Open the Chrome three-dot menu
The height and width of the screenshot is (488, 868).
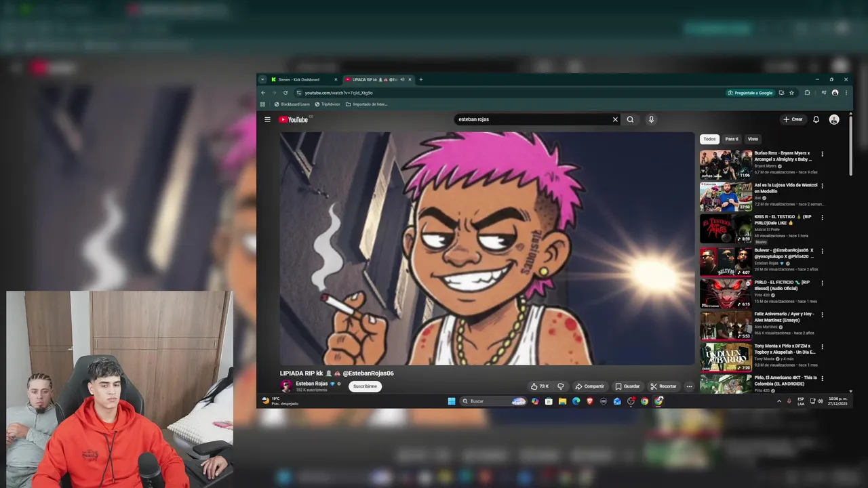click(846, 93)
